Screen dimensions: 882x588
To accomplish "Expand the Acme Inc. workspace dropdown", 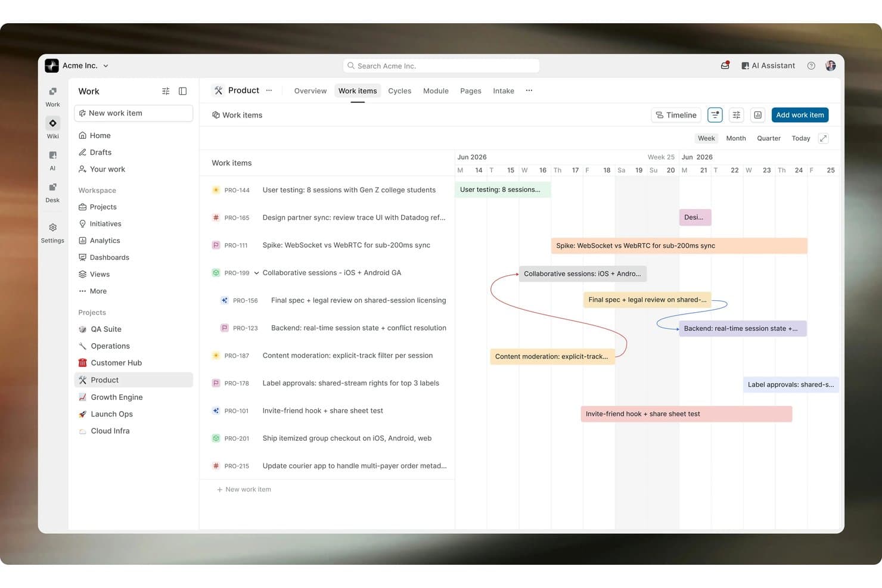I will coord(105,66).
